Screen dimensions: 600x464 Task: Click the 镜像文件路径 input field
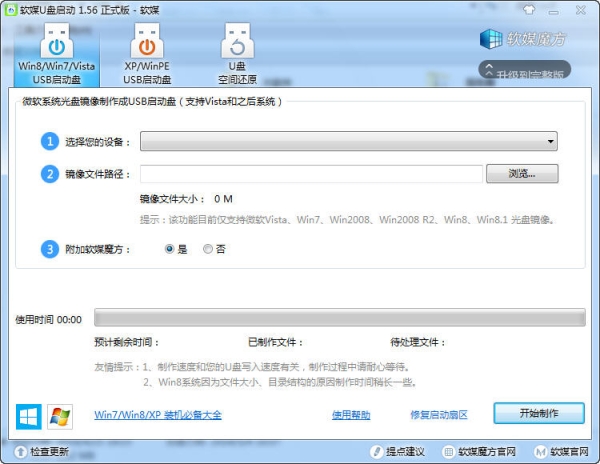pyautogui.click(x=311, y=174)
